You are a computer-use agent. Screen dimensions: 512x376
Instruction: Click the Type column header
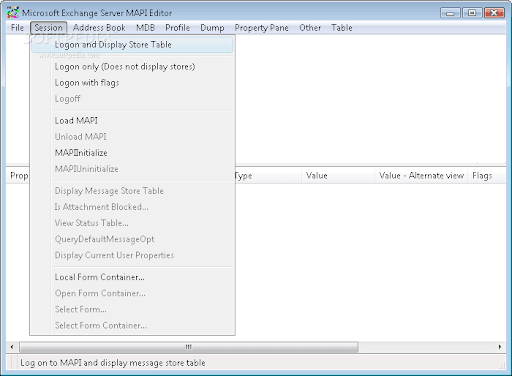(268, 176)
